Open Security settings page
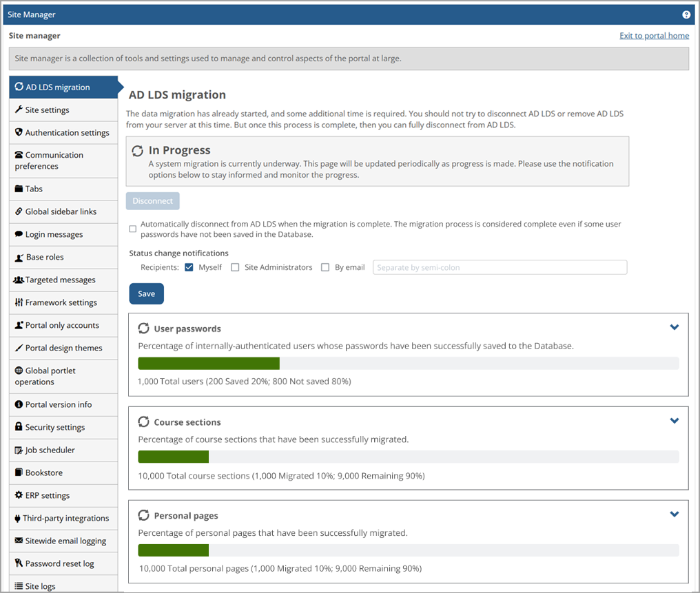Screen dimensions: 700x593 tap(63, 427)
